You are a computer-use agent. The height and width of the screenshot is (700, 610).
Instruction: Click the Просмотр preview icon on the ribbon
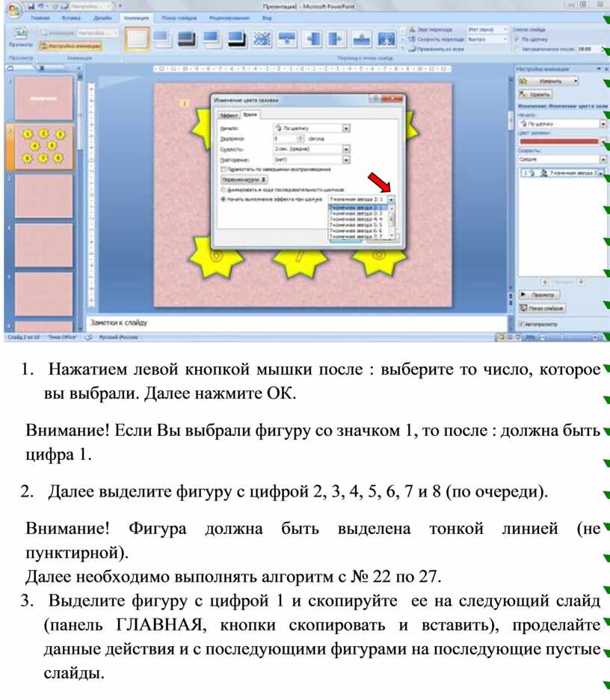[20, 37]
